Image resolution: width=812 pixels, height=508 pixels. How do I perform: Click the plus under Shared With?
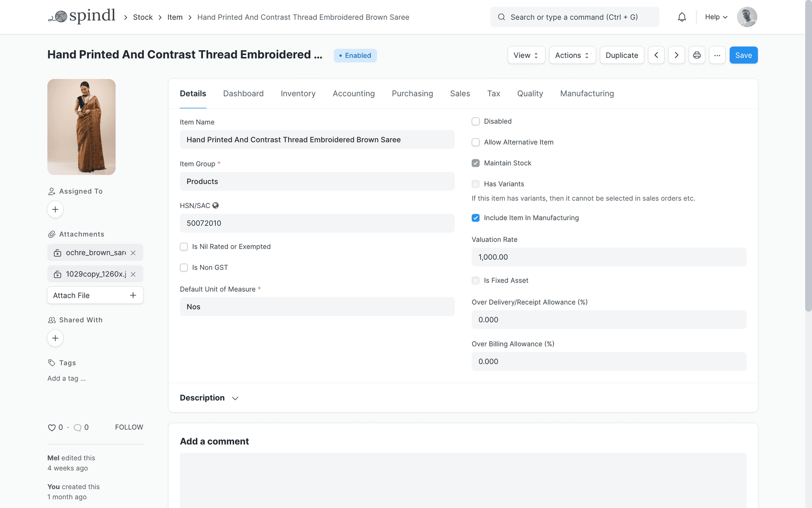pyautogui.click(x=55, y=338)
